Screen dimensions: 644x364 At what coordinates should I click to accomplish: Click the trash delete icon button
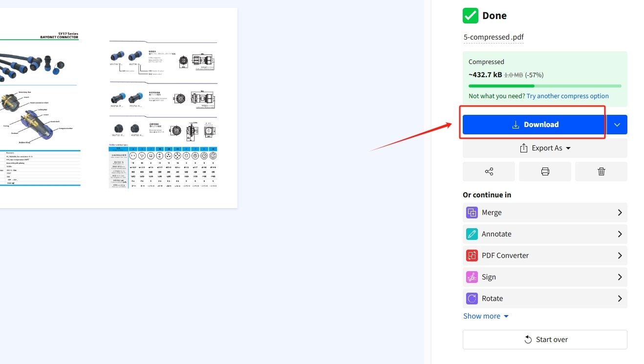(x=601, y=171)
